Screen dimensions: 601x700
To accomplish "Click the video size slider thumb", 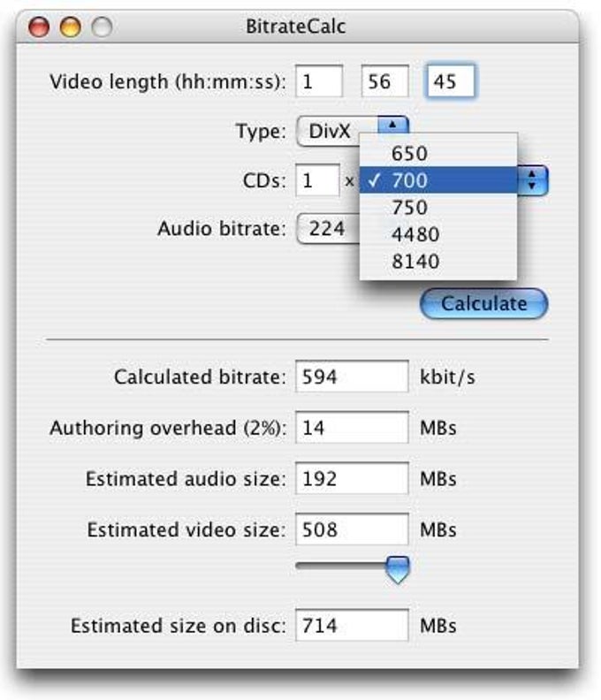I will (399, 569).
